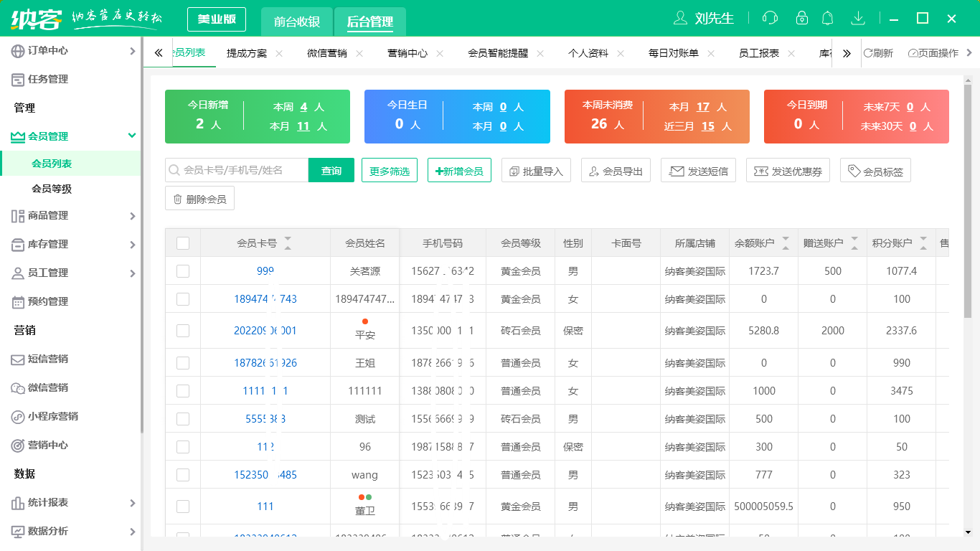Click Delete Member (删除会员) trash button
The height and width of the screenshot is (551, 980).
[199, 199]
